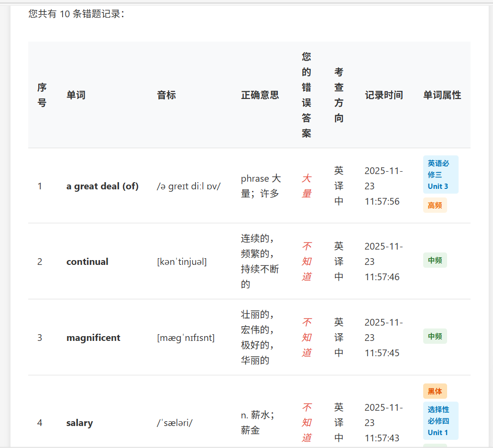Click the 音标 column header
This screenshot has height=448, width=493.
[166, 95]
